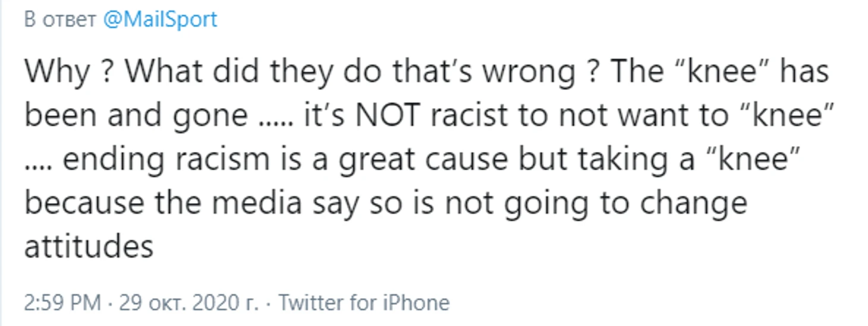Click the 29 окт. 2020 г. date
The image size is (868, 326).
188,303
